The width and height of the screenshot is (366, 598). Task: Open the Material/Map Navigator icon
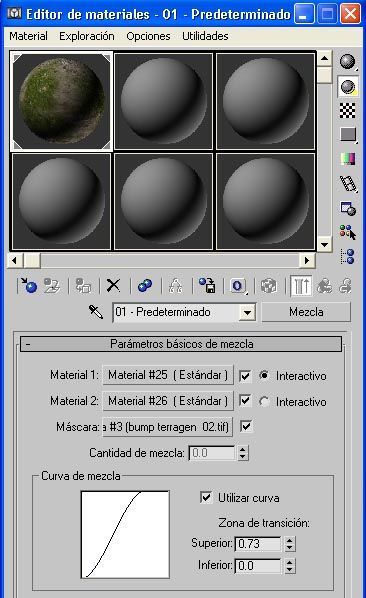pyautogui.click(x=348, y=256)
